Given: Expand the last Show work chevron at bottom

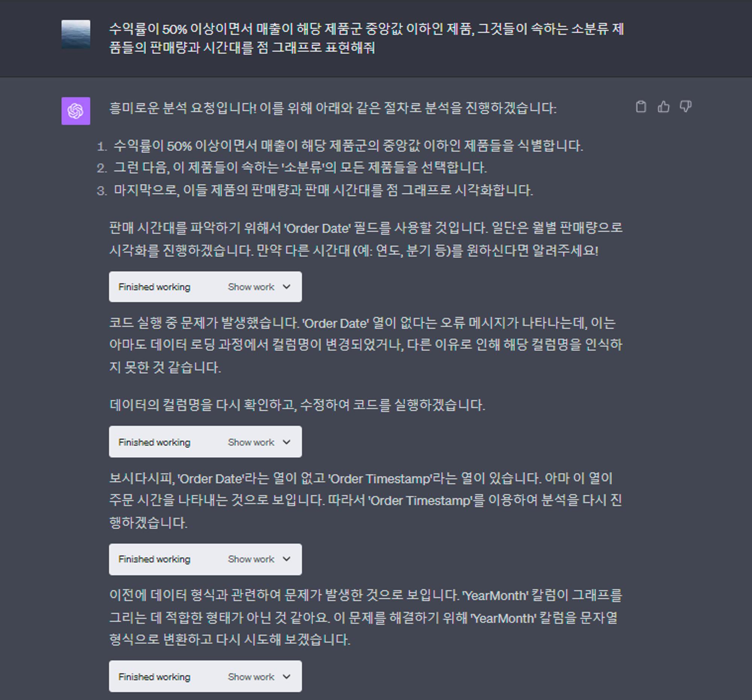Looking at the screenshot, I should pos(287,677).
